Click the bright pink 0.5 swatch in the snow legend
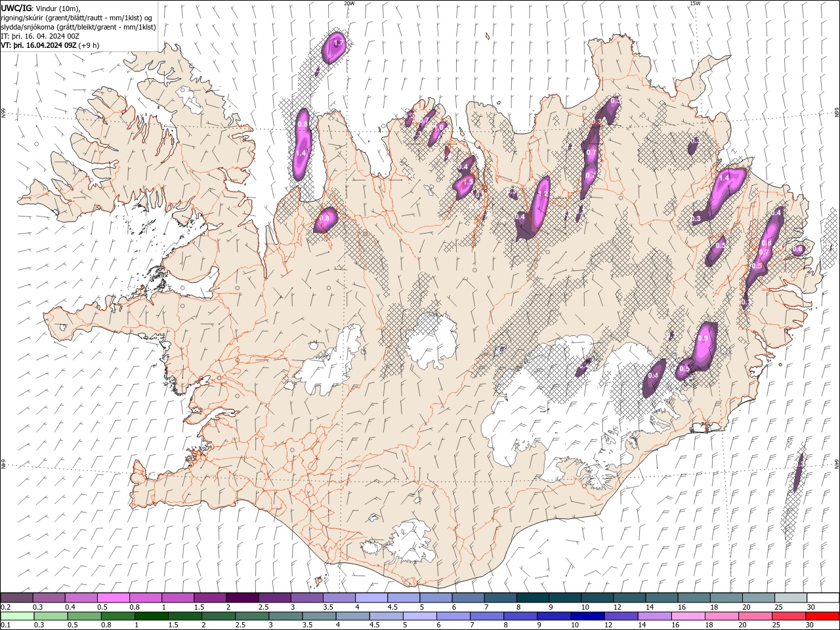 pyautogui.click(x=114, y=598)
